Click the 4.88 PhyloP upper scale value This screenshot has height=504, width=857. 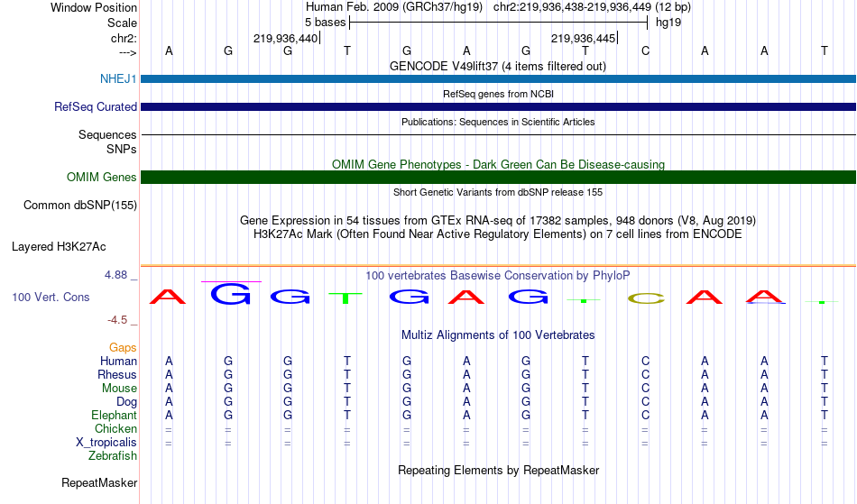pos(115,275)
